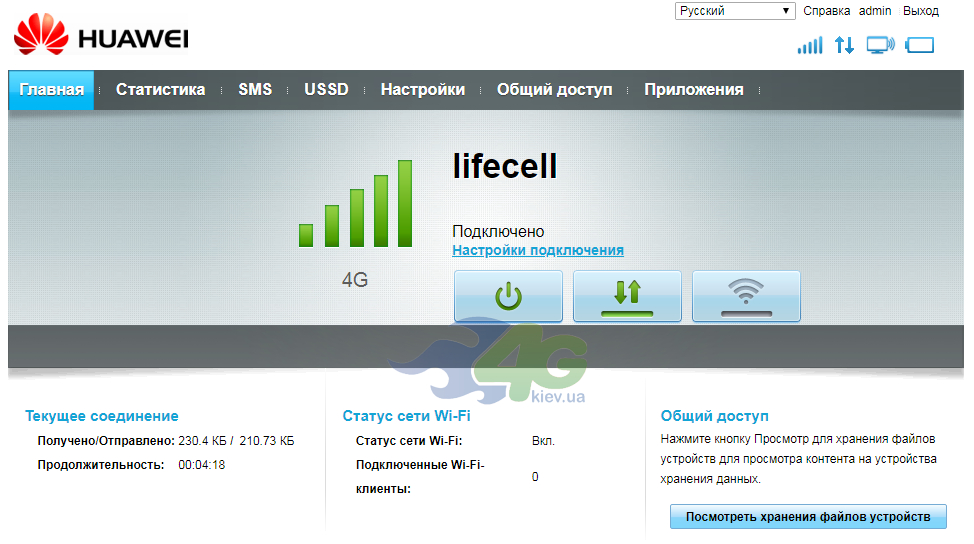Click the Статус сети Wi-Fi heading
The height and width of the screenshot is (544, 974).
point(406,416)
